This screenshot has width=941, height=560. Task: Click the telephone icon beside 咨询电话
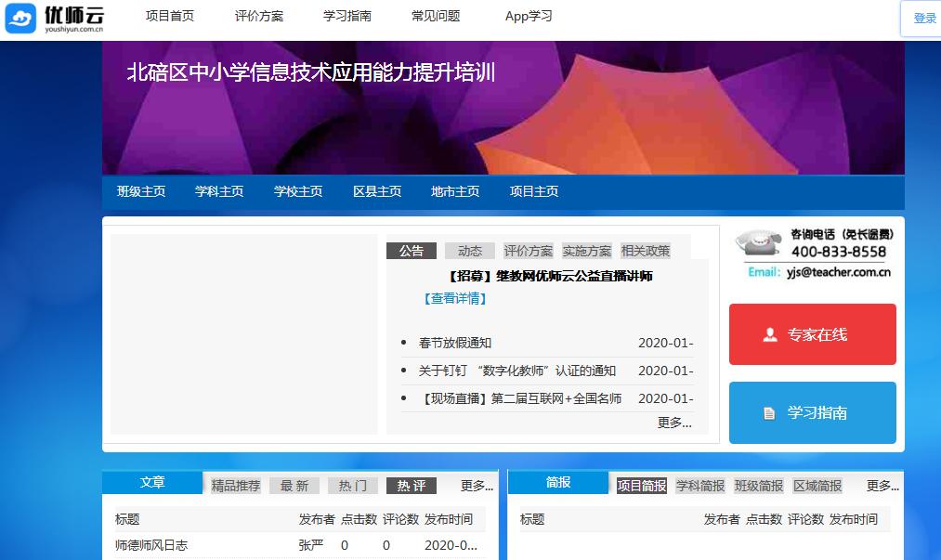(759, 243)
